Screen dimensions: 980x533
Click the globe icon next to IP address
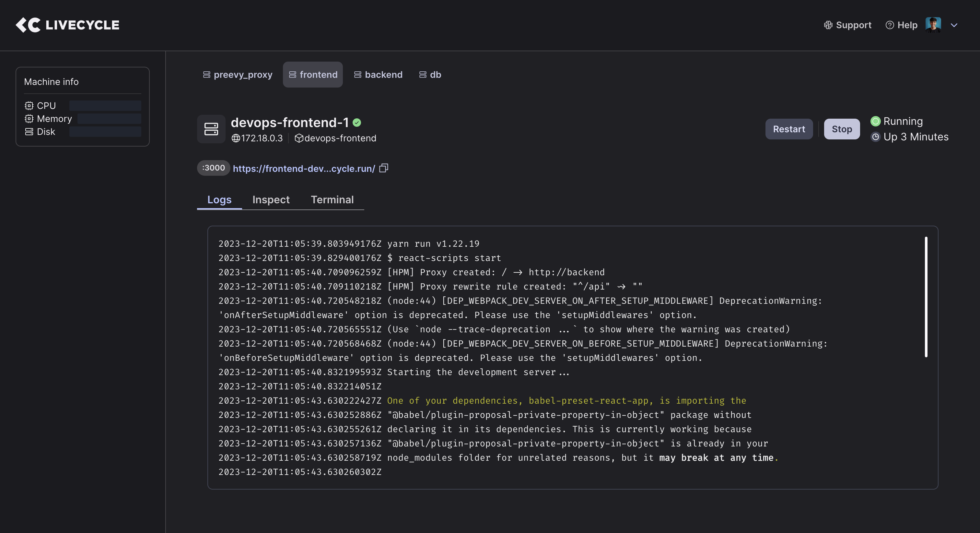pyautogui.click(x=236, y=138)
